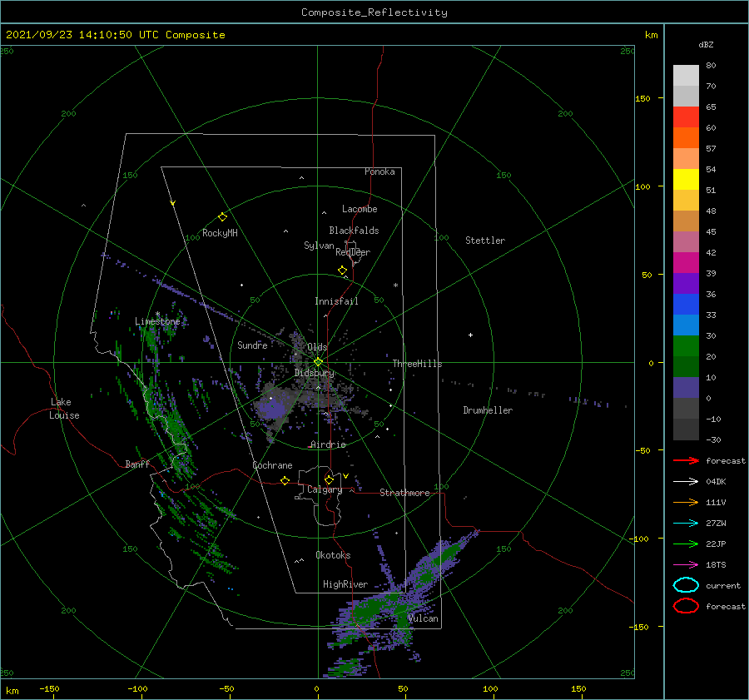Click the 20 dBZ green color swatch
Viewport: 749px width, 700px height.
pyautogui.click(x=686, y=346)
